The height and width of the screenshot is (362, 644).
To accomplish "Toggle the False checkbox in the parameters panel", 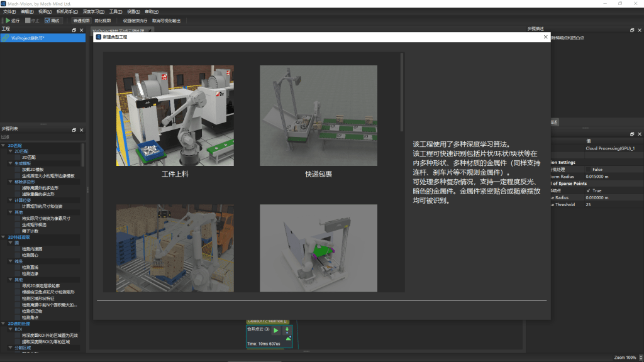I will pos(588,169).
